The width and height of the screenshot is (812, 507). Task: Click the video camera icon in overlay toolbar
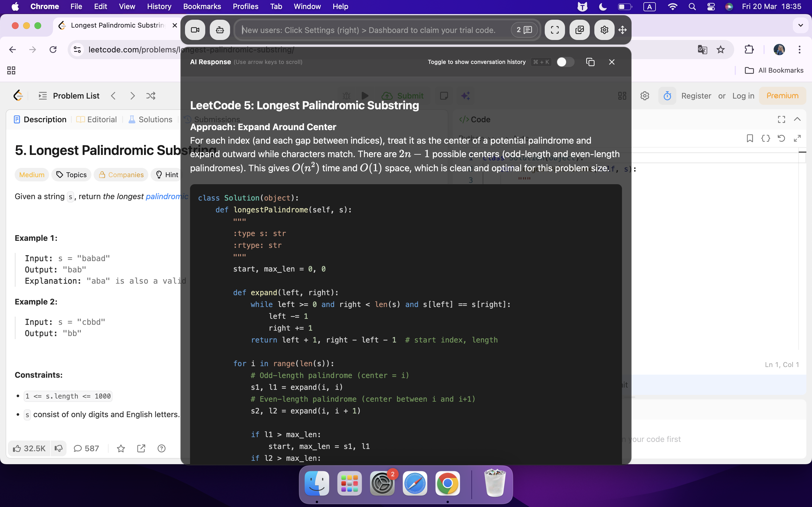[195, 30]
